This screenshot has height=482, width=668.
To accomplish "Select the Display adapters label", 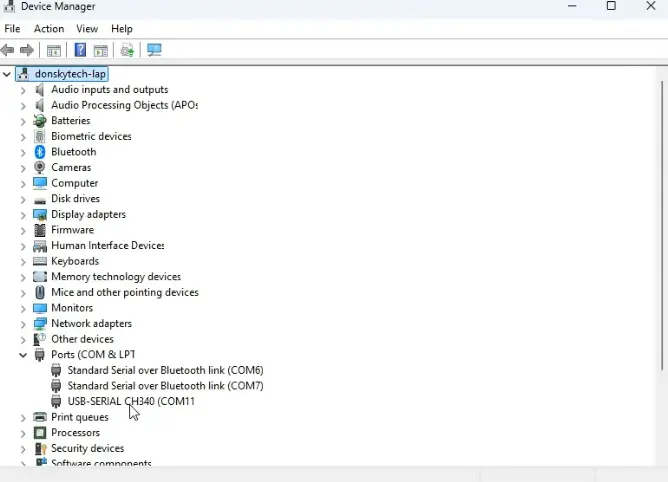I will pos(89,214).
